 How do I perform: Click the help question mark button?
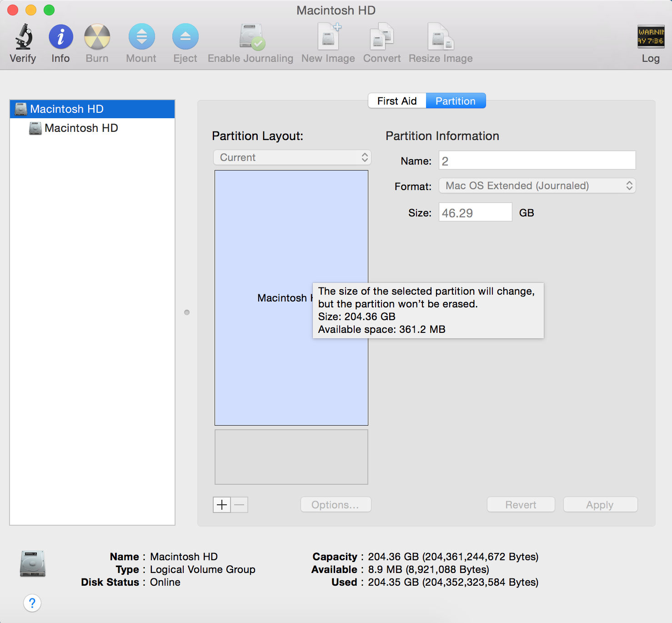click(x=32, y=603)
